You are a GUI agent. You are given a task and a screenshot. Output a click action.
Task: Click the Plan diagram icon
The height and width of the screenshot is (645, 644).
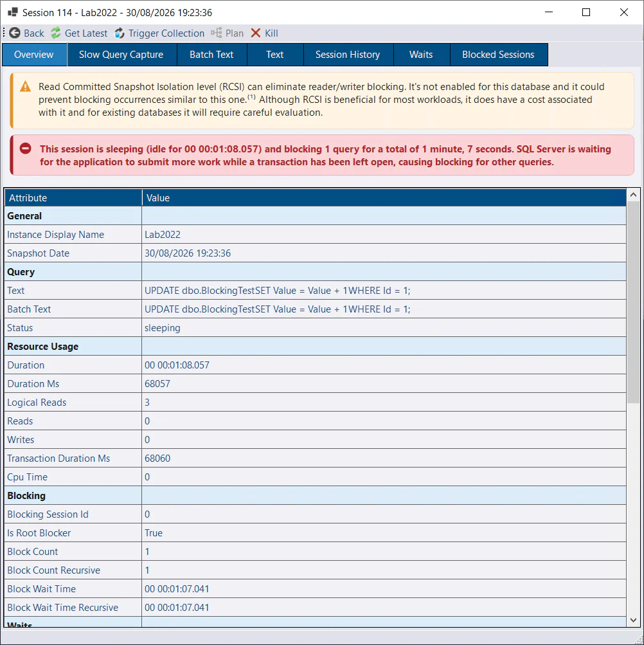pos(217,33)
